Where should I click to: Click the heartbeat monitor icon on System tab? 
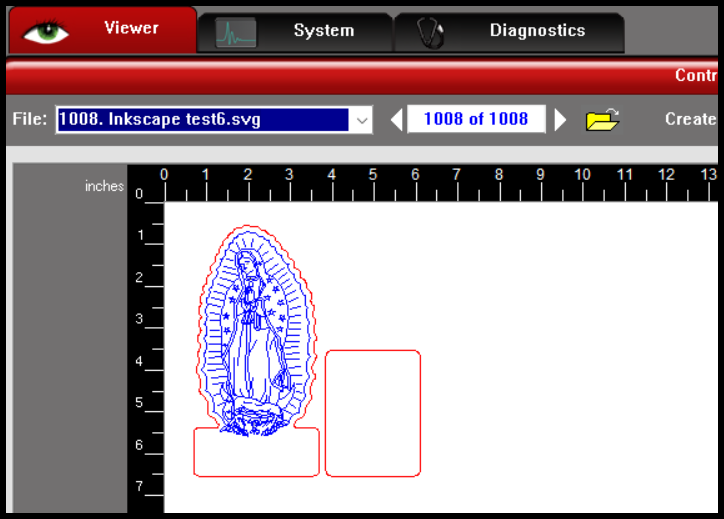point(236,32)
